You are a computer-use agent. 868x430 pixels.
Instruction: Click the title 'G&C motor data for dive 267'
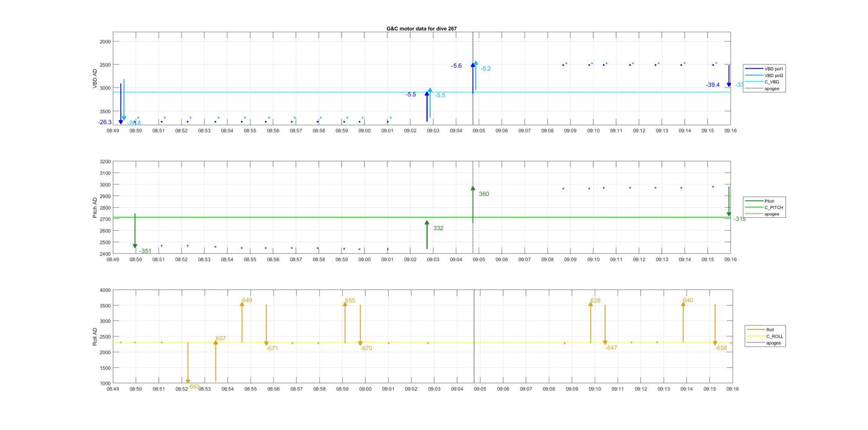coord(422,29)
